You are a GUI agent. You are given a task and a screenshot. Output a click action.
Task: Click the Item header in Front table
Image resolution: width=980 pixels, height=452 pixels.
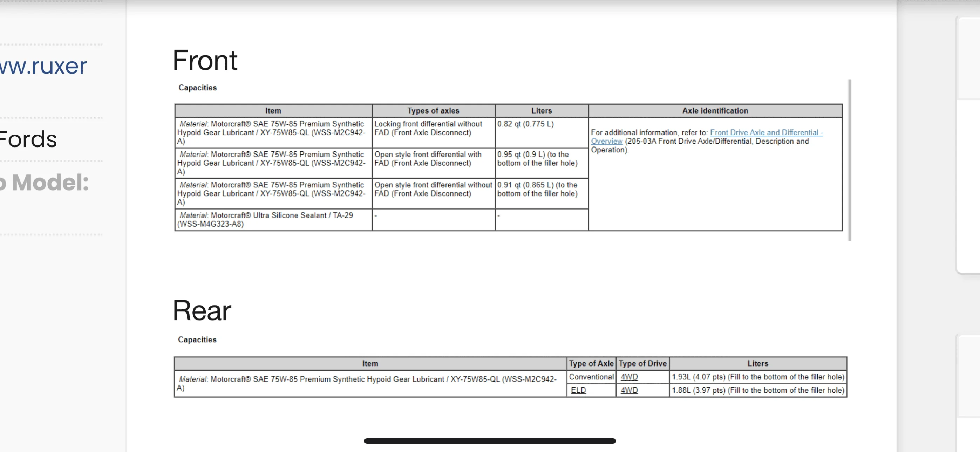coord(273,111)
